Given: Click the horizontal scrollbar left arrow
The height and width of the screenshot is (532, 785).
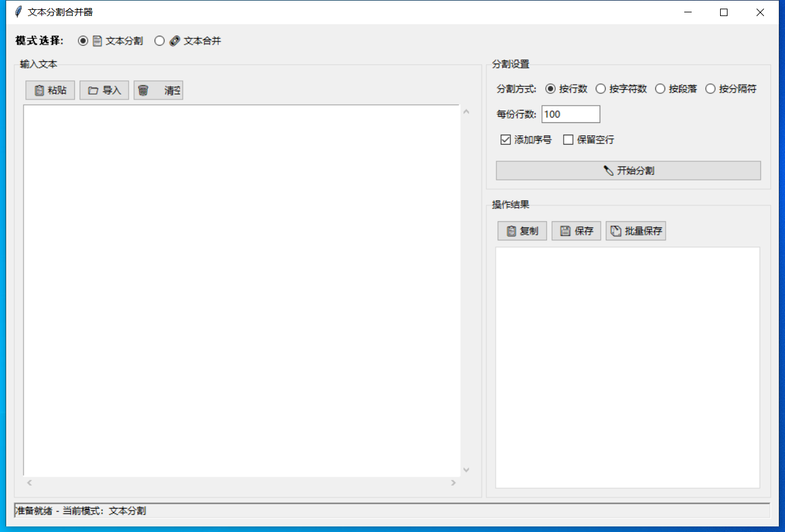Looking at the screenshot, I should coord(29,483).
